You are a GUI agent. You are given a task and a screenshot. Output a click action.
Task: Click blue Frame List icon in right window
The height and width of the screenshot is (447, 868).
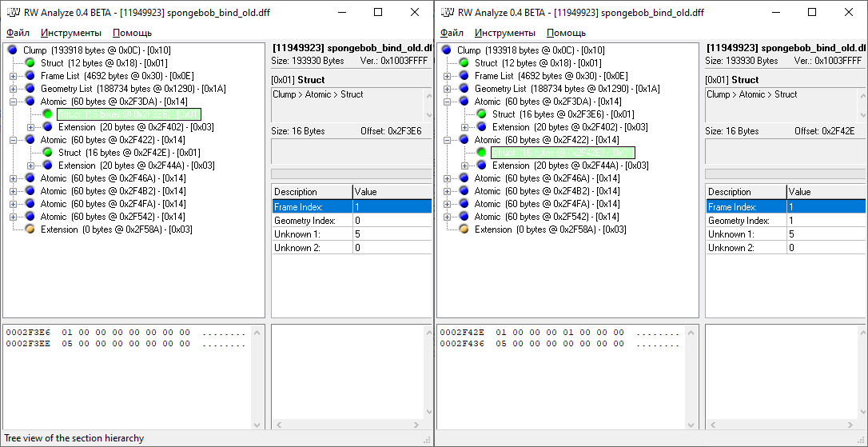pyautogui.click(x=464, y=76)
